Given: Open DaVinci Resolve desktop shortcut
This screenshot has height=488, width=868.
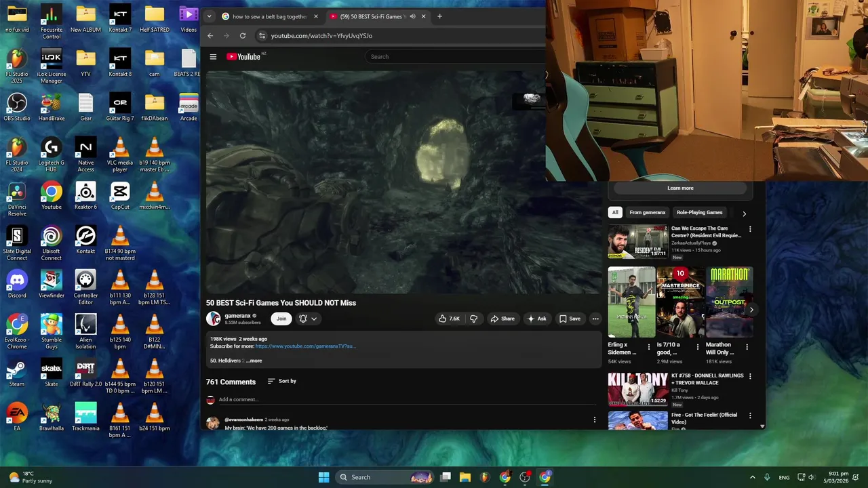Looking at the screenshot, I should click(x=17, y=199).
